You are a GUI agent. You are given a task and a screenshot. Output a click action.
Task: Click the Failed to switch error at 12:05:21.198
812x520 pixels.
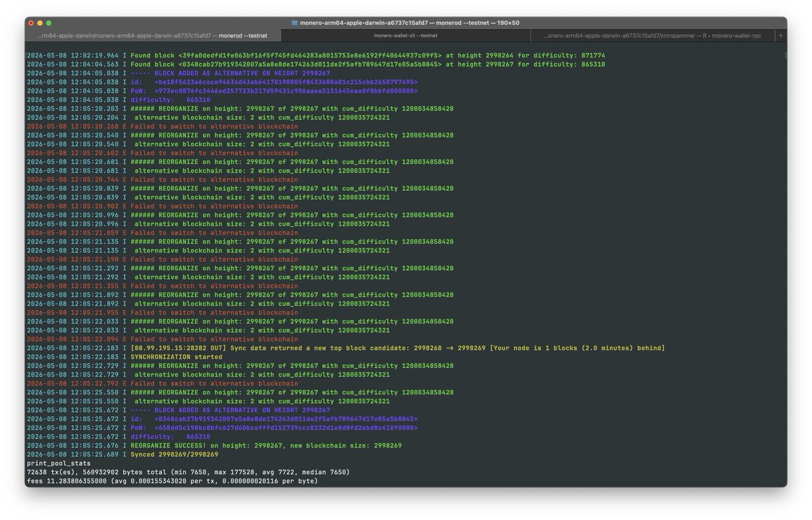[x=162, y=259]
